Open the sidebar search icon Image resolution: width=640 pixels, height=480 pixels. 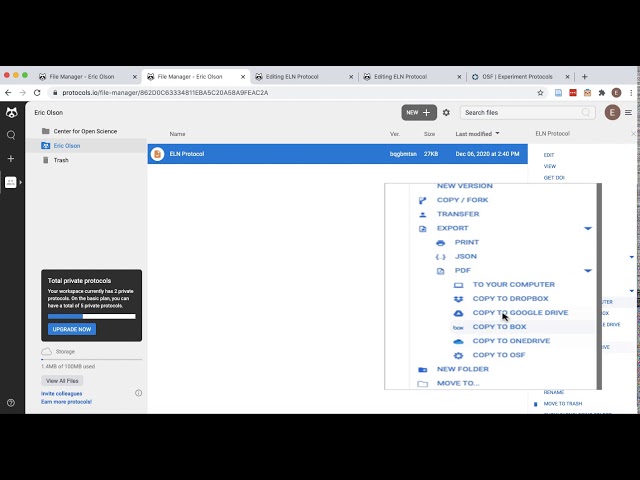(x=11, y=135)
